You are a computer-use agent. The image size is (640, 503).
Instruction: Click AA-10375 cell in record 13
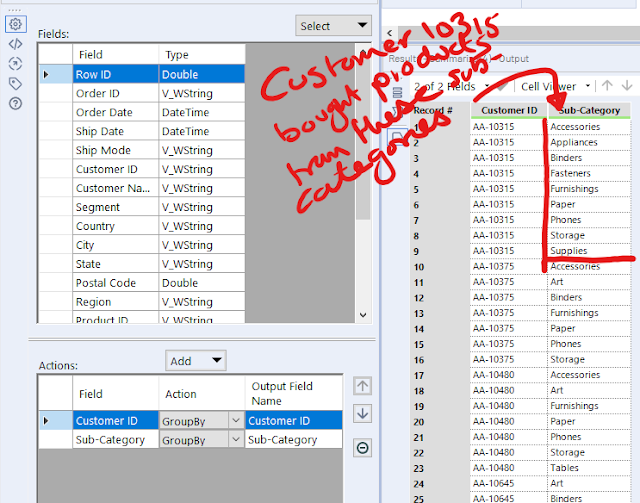pos(509,313)
